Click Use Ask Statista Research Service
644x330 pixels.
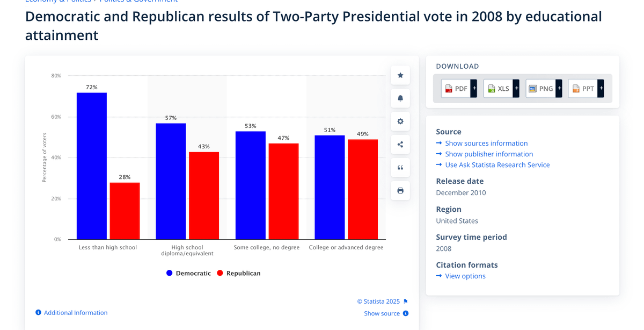click(x=497, y=165)
